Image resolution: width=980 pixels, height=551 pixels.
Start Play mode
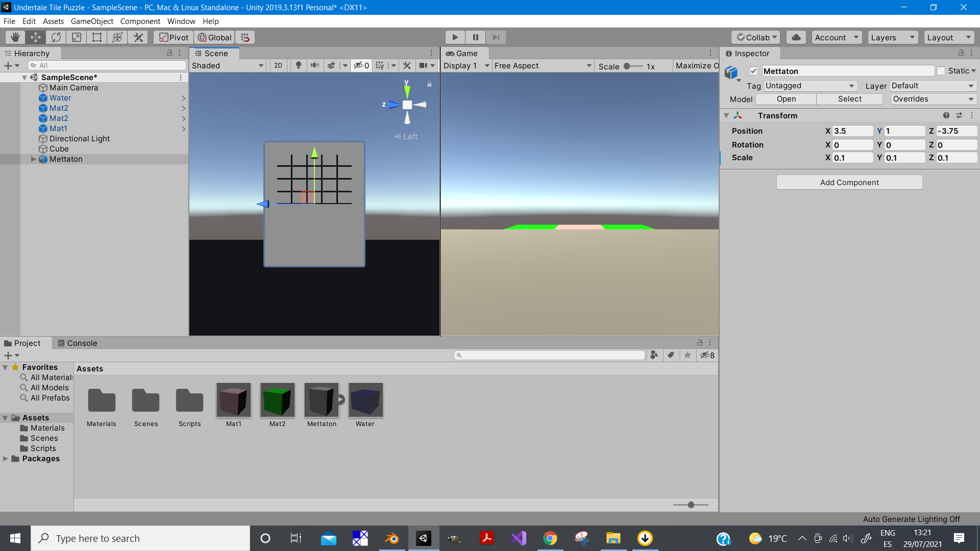pos(455,37)
